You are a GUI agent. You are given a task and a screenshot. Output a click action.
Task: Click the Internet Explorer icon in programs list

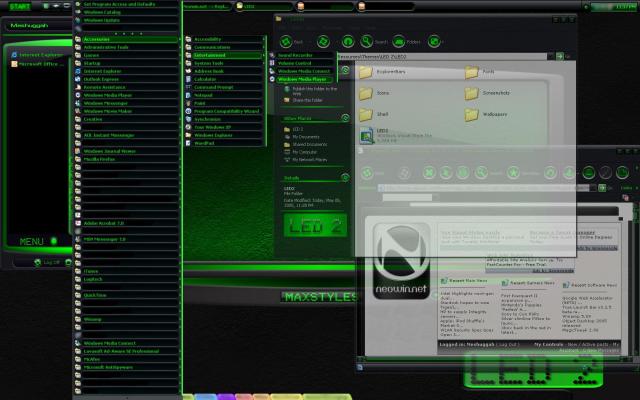pos(78,71)
